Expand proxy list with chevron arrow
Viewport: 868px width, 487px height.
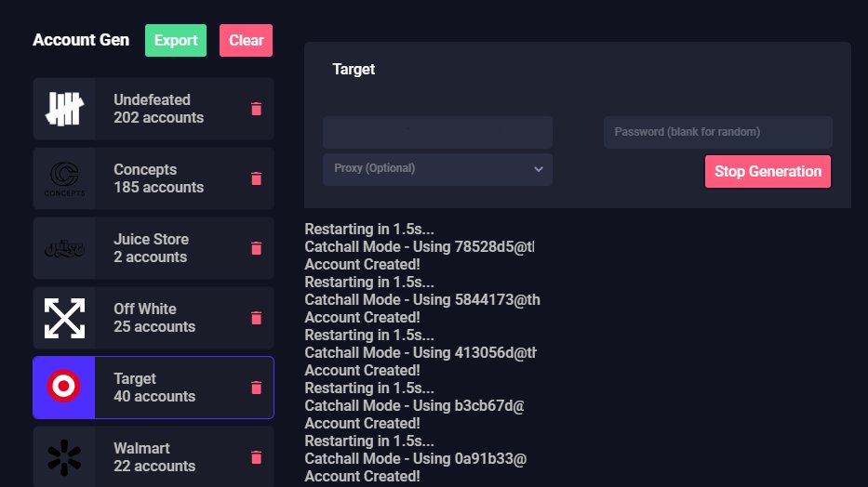click(x=538, y=169)
